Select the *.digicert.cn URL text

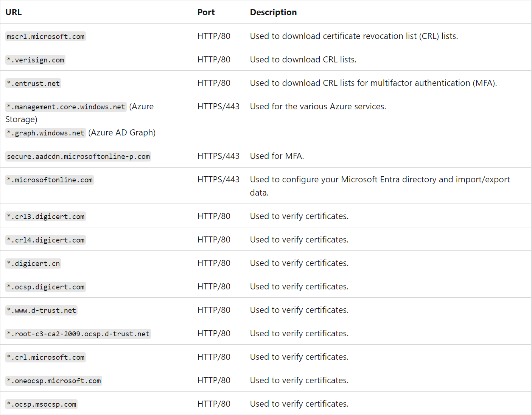33,264
